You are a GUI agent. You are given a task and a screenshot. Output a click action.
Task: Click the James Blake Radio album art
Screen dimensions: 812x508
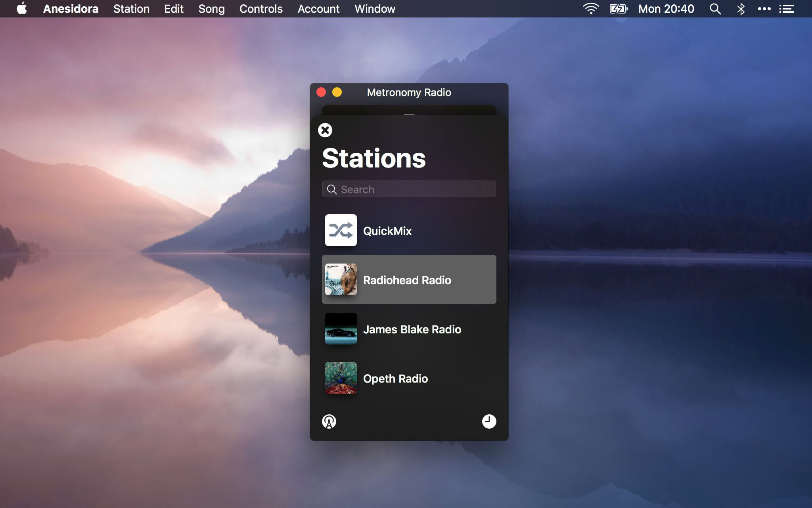pos(341,329)
